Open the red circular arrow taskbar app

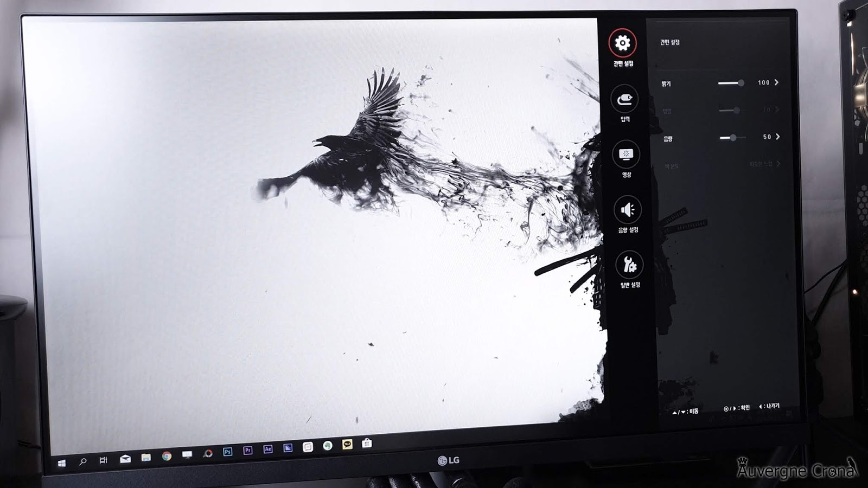(208, 453)
